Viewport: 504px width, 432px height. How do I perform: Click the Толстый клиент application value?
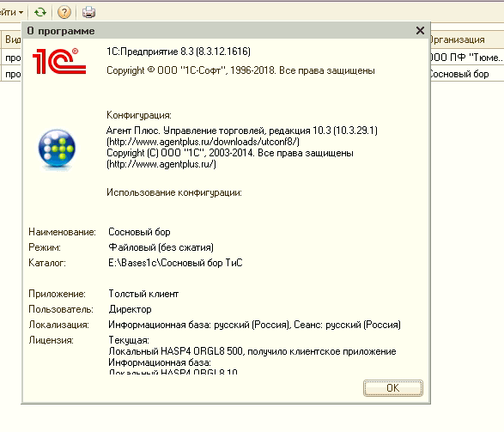[143, 294]
